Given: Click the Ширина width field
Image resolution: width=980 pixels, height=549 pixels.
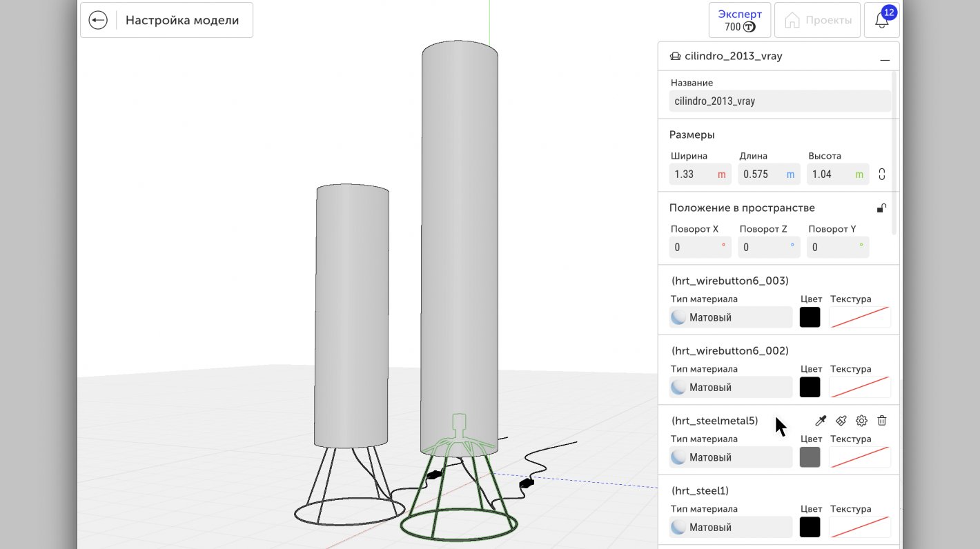Looking at the screenshot, I should [700, 174].
